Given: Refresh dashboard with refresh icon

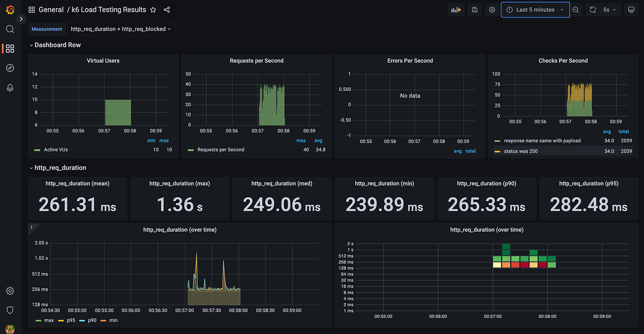Looking at the screenshot, I should [x=593, y=10].
